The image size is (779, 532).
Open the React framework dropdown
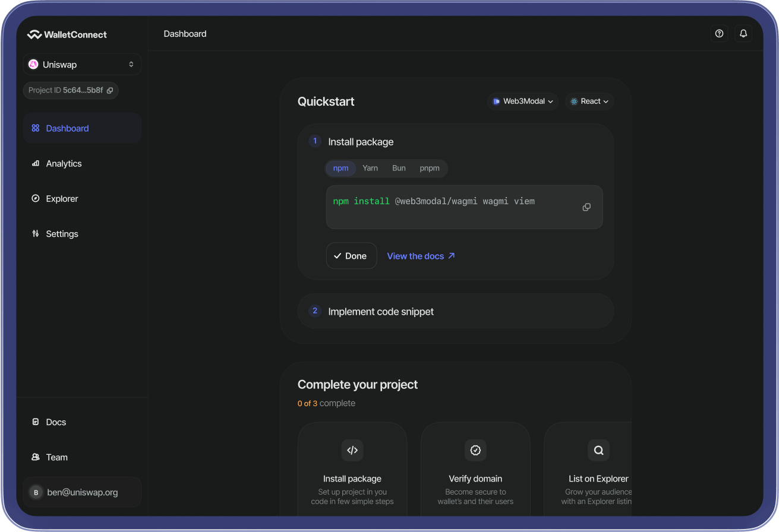[x=589, y=101]
